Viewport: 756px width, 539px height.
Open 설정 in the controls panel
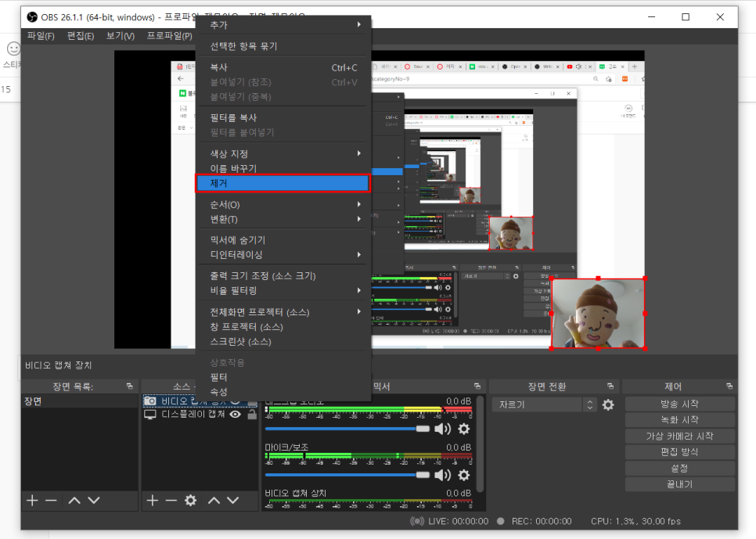coord(680,468)
